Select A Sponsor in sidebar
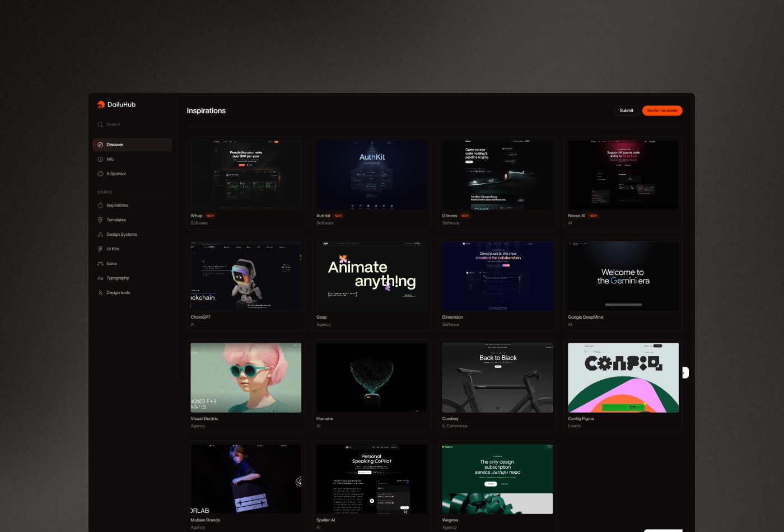 132,174
